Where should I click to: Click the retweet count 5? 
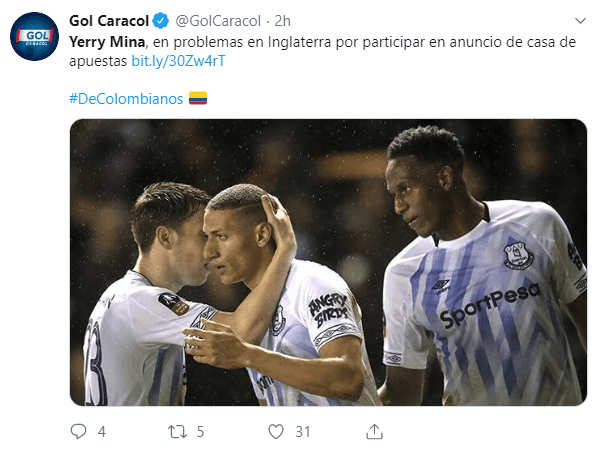tap(200, 432)
